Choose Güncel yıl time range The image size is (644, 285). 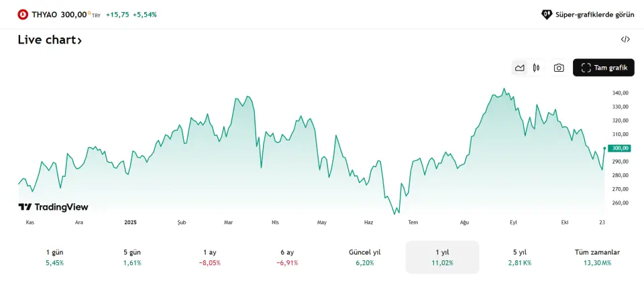coord(364,257)
